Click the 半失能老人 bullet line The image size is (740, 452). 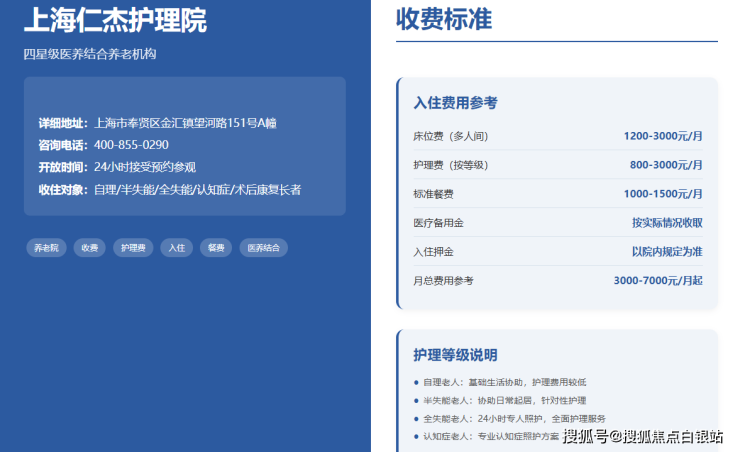[500, 401]
